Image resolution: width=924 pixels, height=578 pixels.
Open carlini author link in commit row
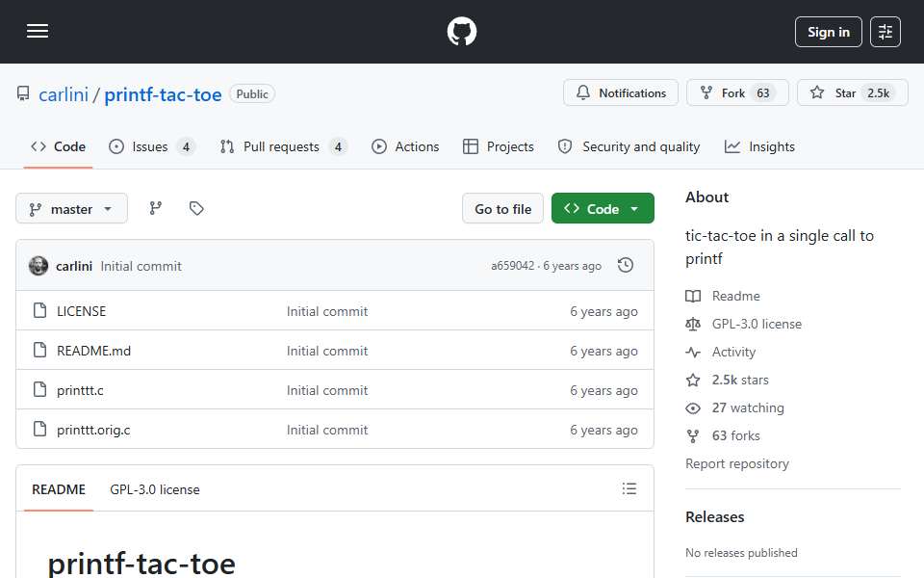[x=74, y=267]
